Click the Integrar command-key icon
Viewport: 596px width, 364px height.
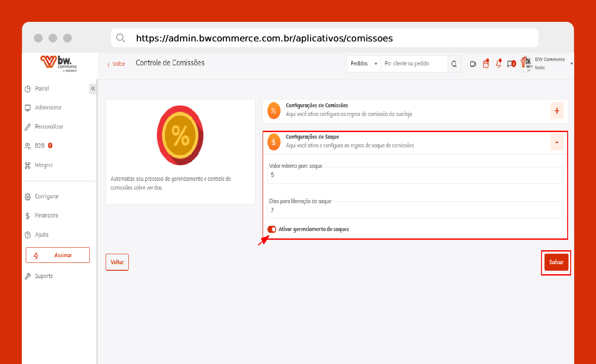(27, 165)
